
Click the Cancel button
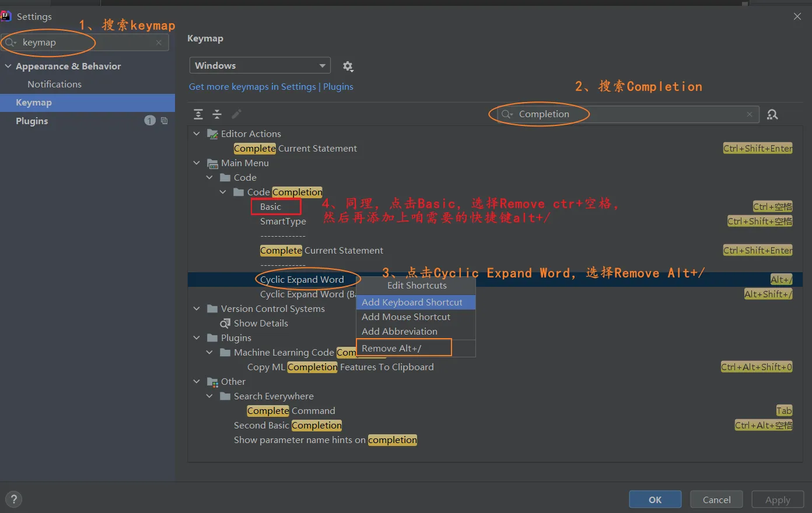(716, 500)
